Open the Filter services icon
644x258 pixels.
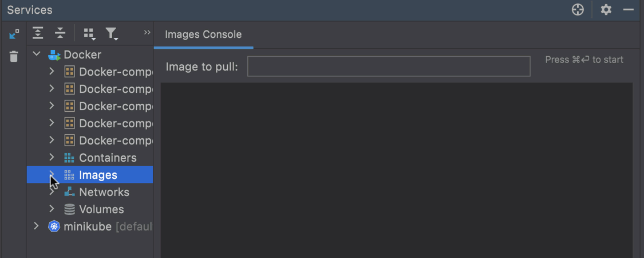point(112,34)
